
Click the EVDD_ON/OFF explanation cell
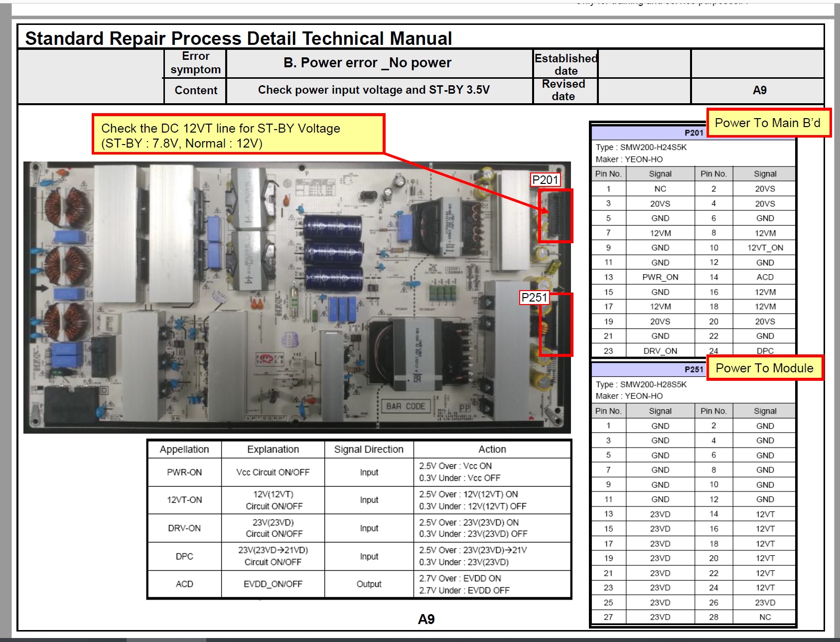coord(273,584)
